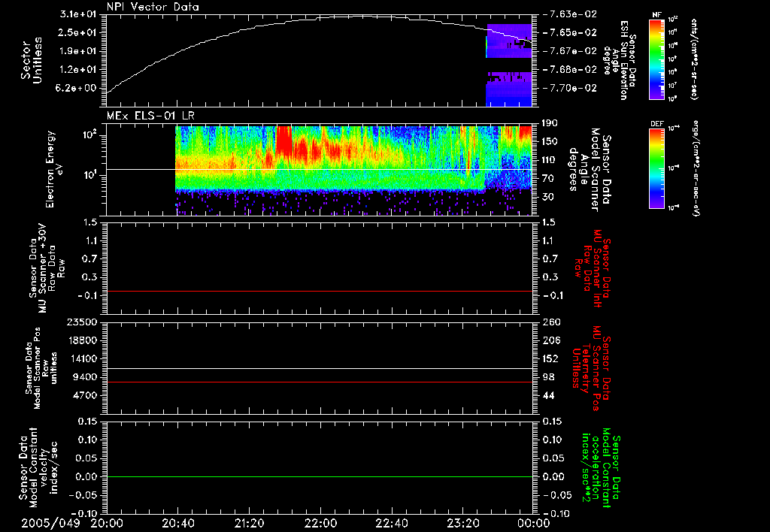Click the NPI Vector Data panel title
The width and height of the screenshot is (770, 532).
(x=153, y=7)
